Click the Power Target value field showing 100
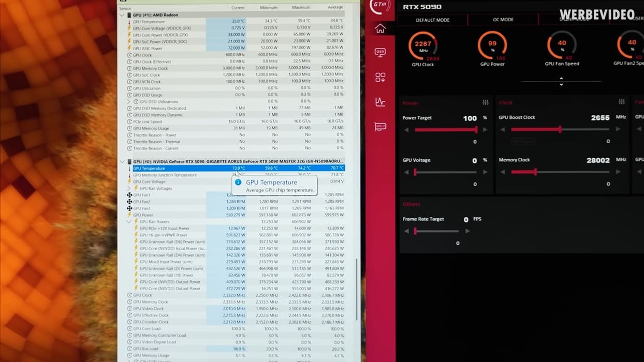Screen dimensions: 644x362 470,118
